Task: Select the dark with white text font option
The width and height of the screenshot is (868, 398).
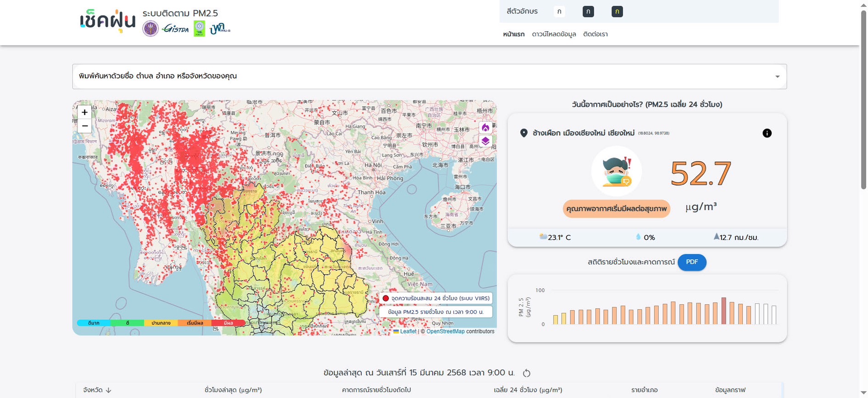Action: (x=588, y=11)
